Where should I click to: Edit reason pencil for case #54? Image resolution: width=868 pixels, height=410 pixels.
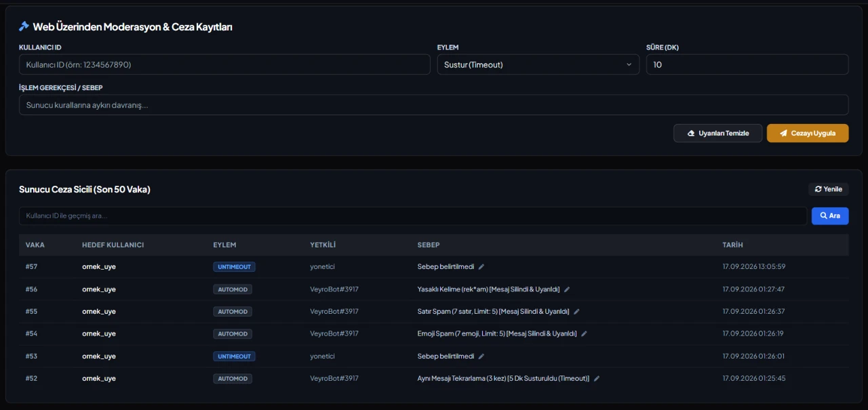click(584, 334)
